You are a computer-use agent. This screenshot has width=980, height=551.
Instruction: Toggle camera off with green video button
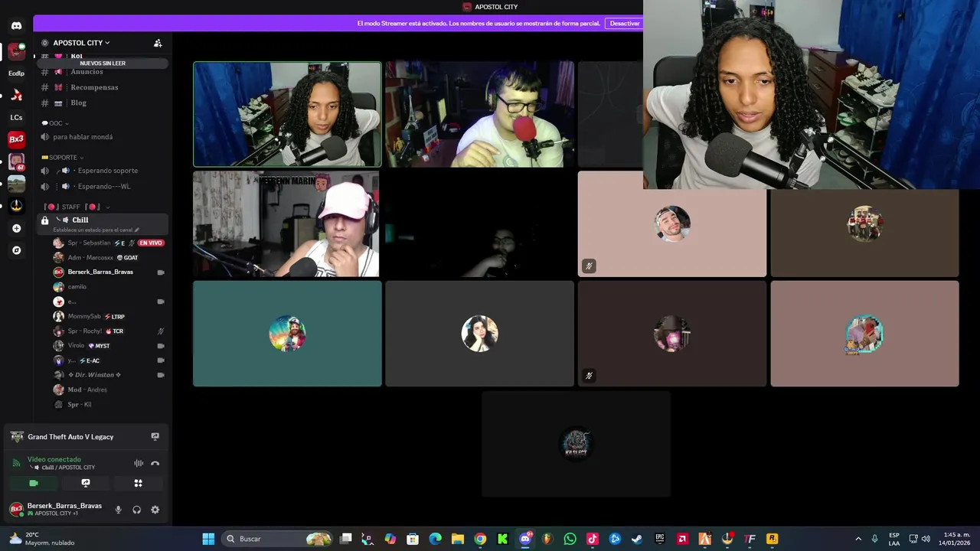tap(33, 483)
